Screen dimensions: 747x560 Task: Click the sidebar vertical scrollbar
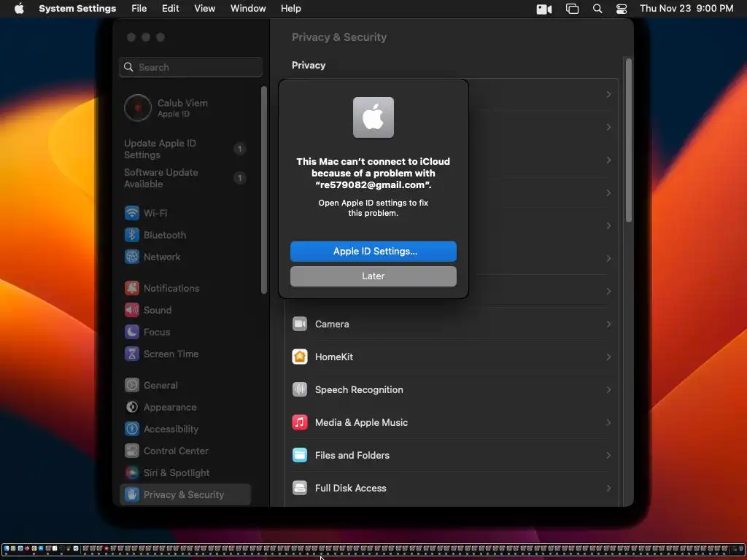point(263,190)
